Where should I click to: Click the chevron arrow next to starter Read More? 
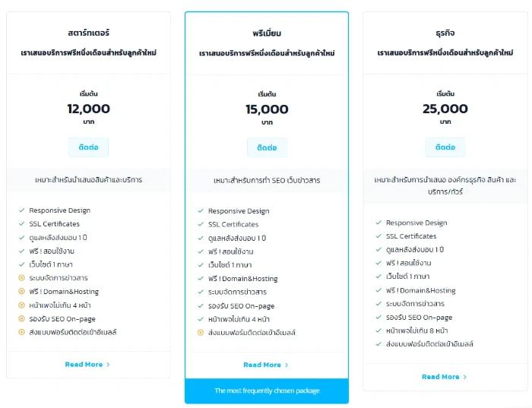pos(108,365)
